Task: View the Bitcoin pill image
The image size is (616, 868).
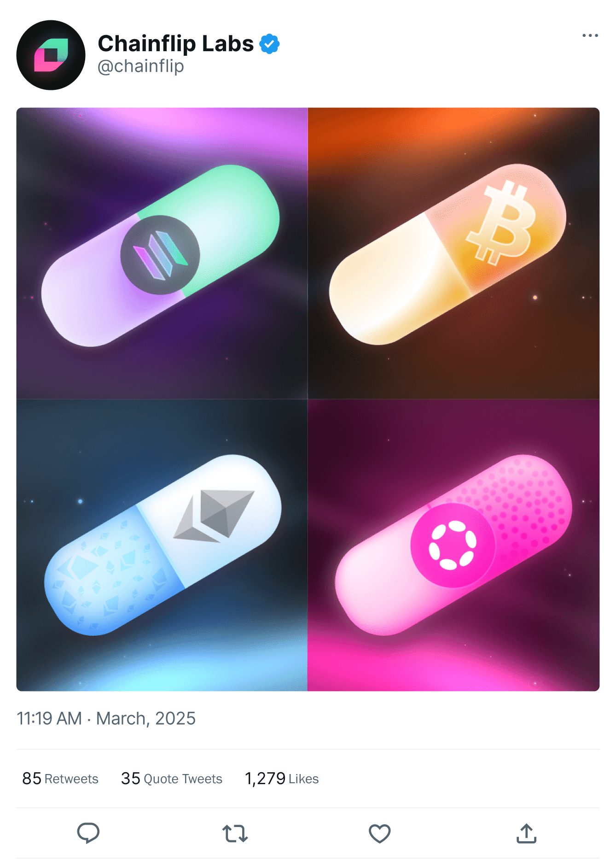Action: (x=453, y=253)
